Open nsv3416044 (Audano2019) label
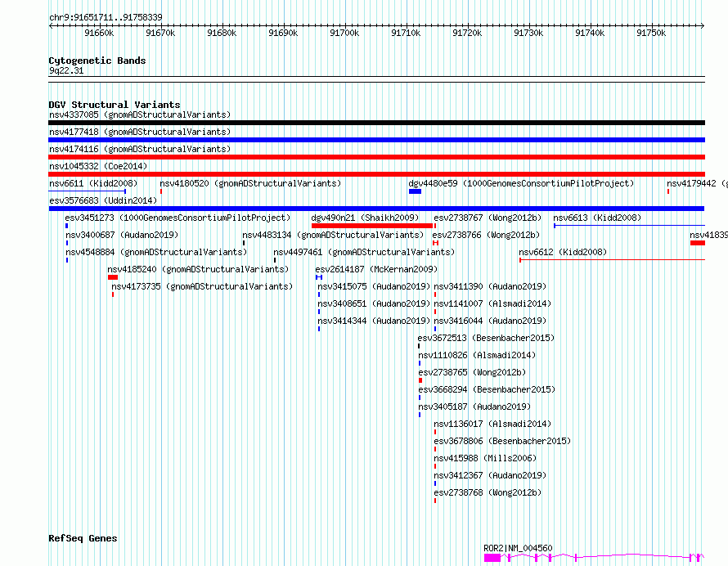 click(x=490, y=321)
